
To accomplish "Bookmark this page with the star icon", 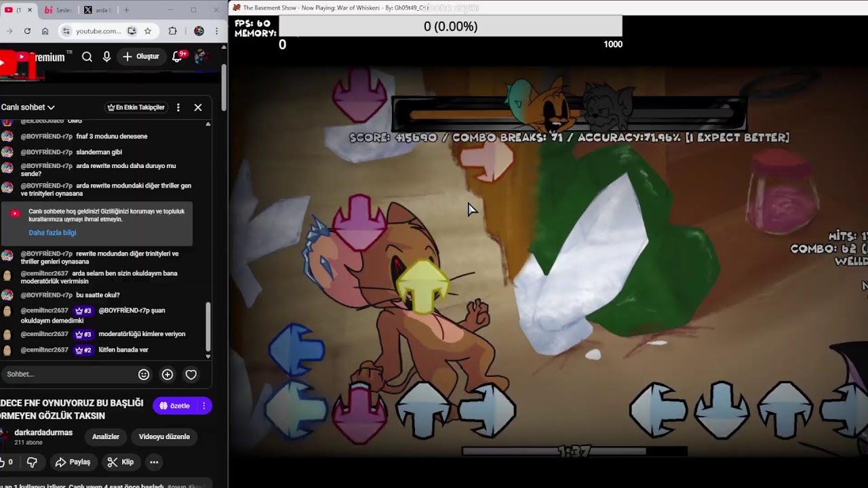I will point(147,31).
